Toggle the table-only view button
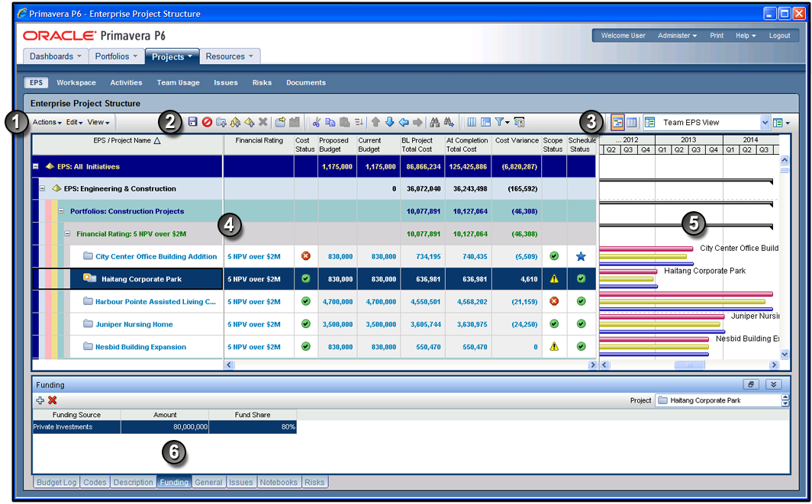Screen dimensions: 812x504 (x=631, y=123)
